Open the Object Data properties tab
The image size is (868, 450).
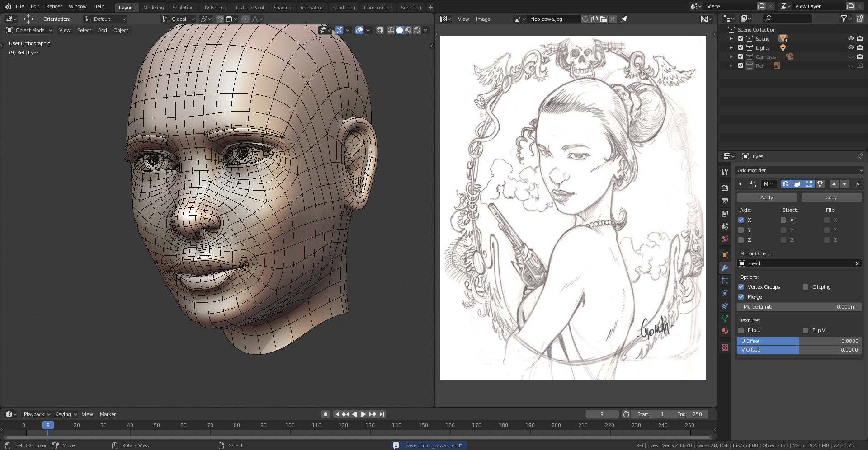click(x=725, y=319)
